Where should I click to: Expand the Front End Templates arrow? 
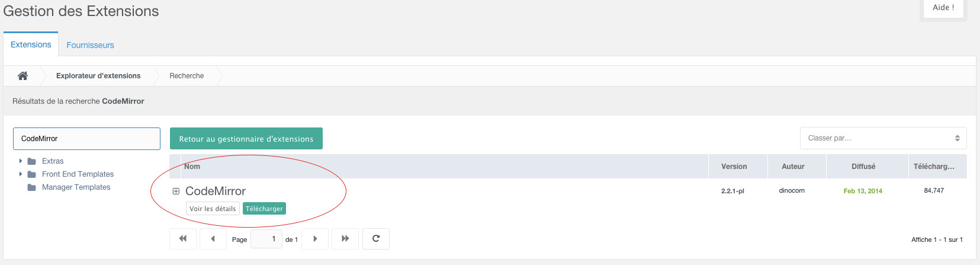pos(21,174)
